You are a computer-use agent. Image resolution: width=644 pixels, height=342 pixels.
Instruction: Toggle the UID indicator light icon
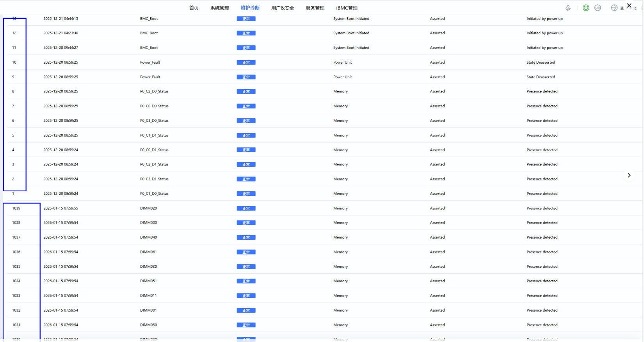(598, 8)
